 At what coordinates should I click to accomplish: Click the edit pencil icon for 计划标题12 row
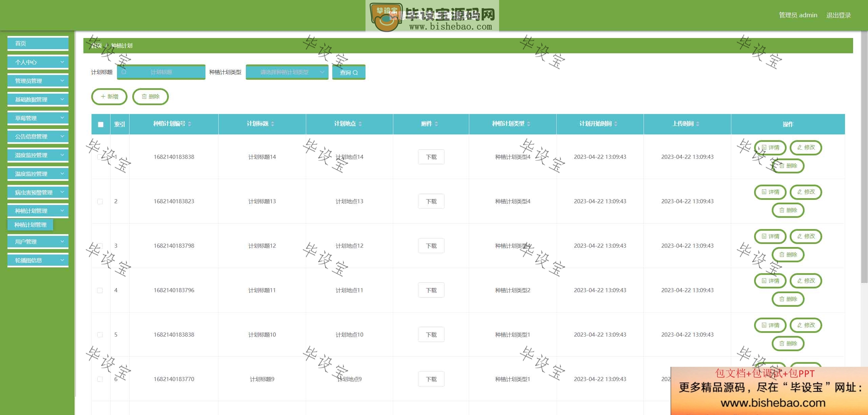800,236
